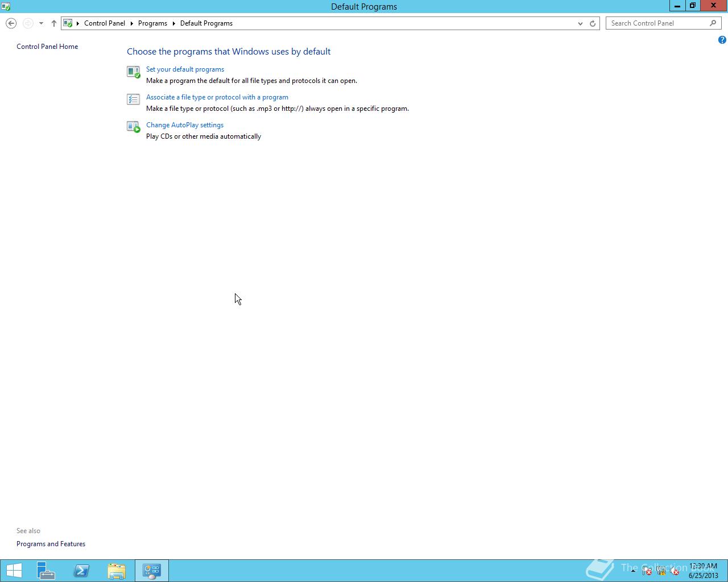728x582 pixels.
Task: Show hidden tray icons arrow
Action: pyautogui.click(x=633, y=571)
